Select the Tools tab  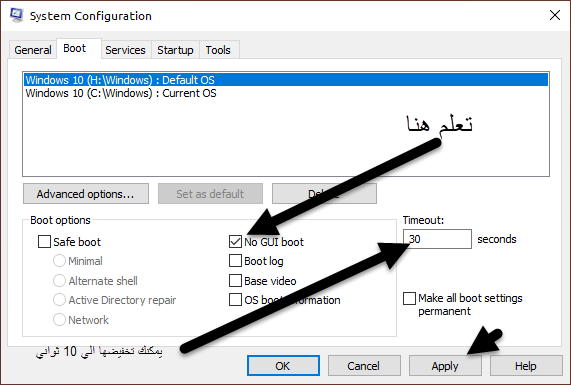218,50
